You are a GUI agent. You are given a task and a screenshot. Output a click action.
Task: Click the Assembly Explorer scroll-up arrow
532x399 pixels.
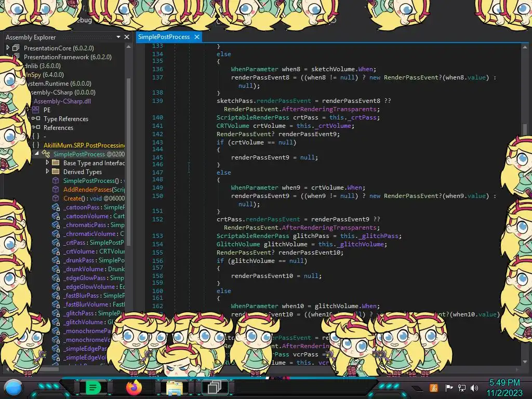point(129,47)
